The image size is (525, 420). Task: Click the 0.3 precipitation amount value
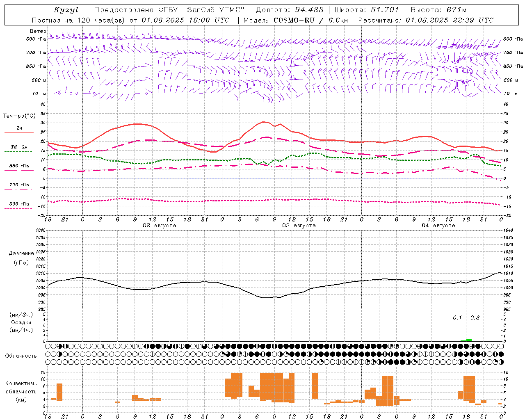(475, 318)
